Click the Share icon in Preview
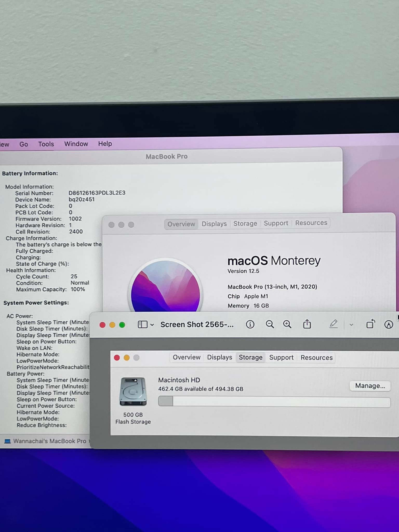 (x=307, y=324)
